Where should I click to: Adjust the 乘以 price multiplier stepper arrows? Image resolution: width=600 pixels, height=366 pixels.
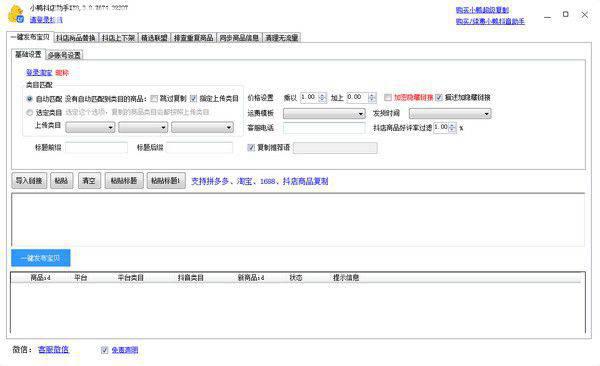tap(322, 97)
